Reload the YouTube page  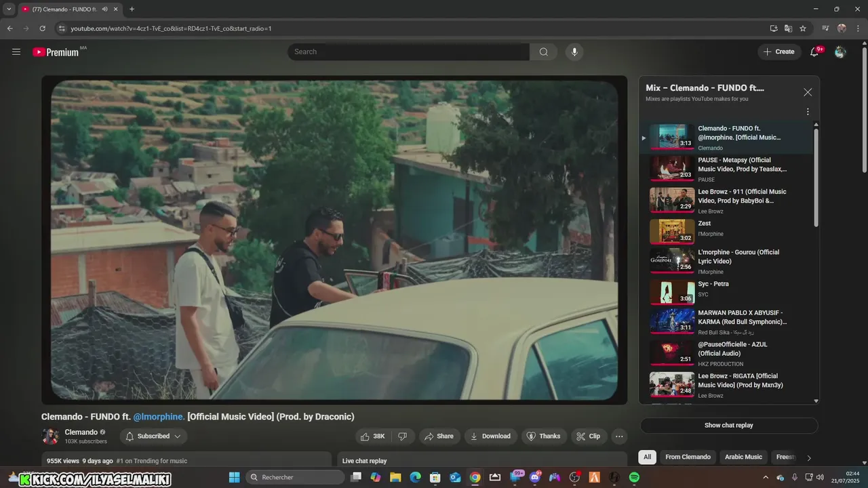coord(42,28)
